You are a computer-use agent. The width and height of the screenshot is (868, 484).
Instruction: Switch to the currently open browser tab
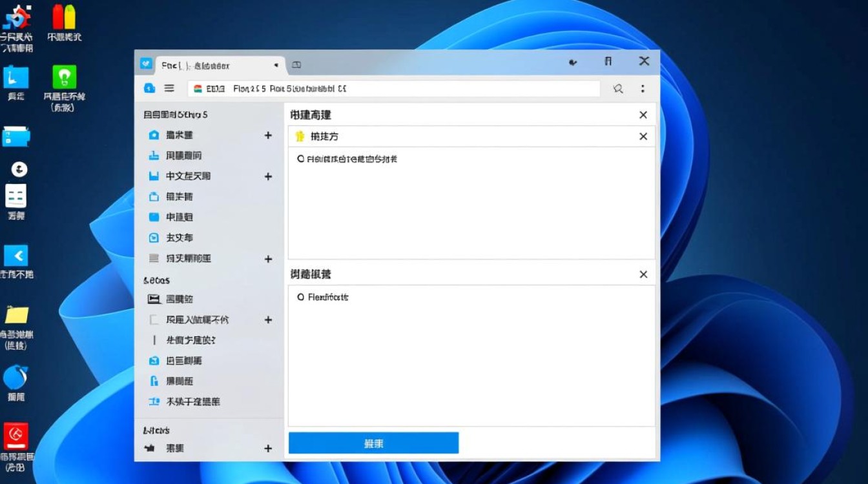213,65
